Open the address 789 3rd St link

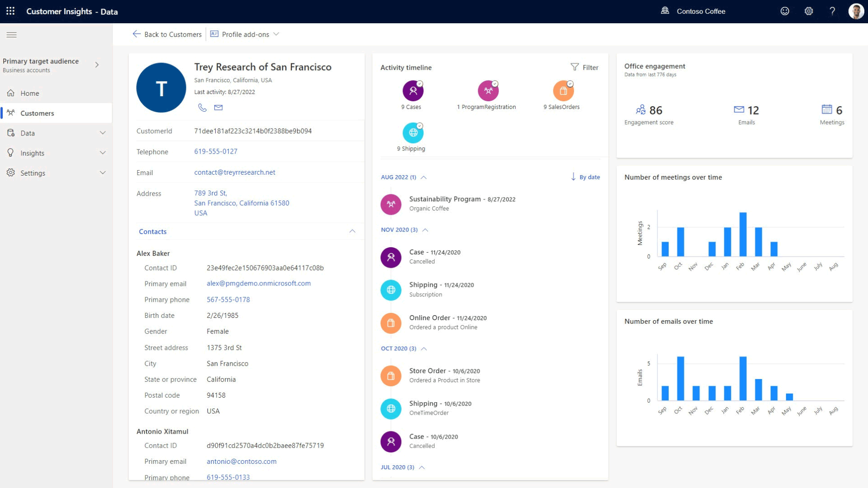pyautogui.click(x=242, y=203)
